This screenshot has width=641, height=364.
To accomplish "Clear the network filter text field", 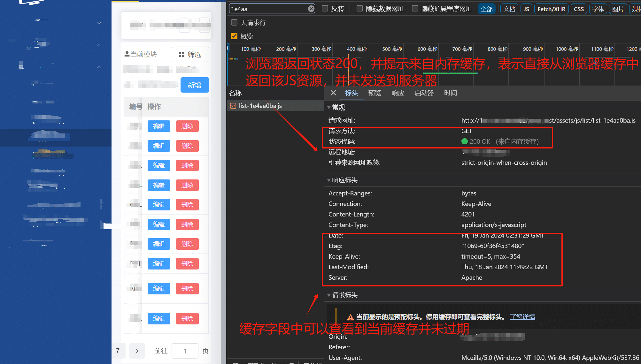I will pyautogui.click(x=311, y=9).
